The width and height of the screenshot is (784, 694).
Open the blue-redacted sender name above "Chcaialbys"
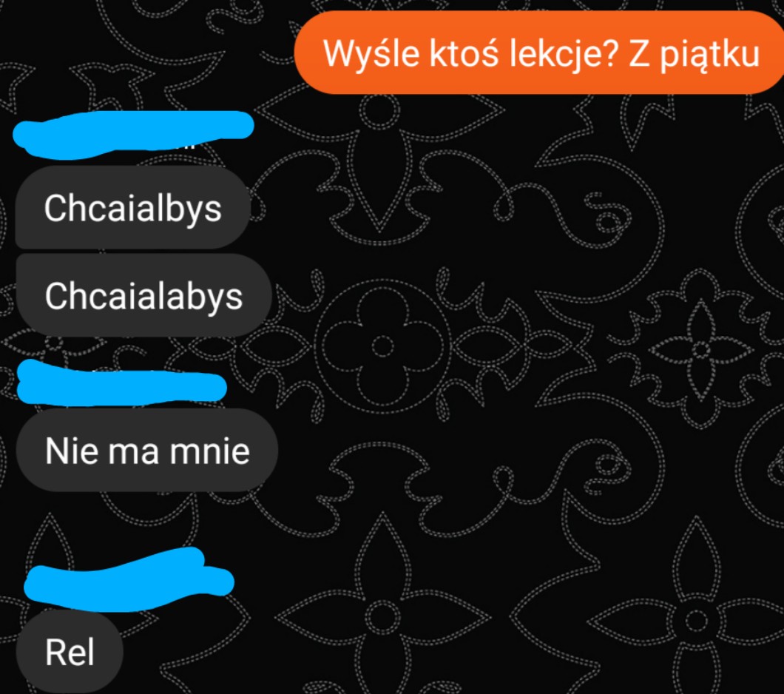[x=133, y=134]
